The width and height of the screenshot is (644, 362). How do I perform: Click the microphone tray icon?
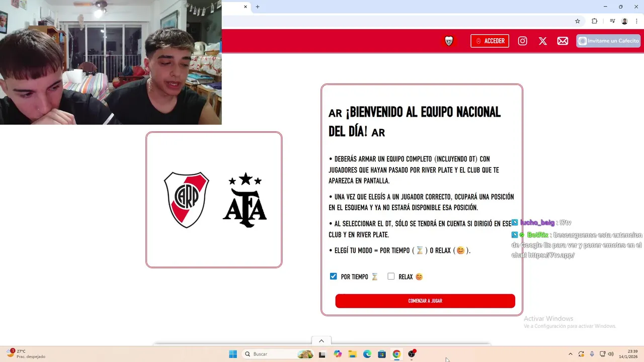pos(592,354)
